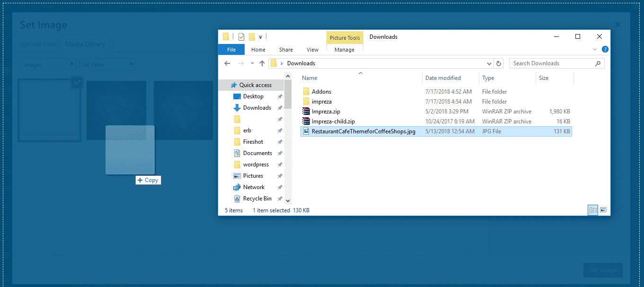Expand the address bar breadcrumb chevron before Downloads
The image size is (644, 287).
[282, 63]
